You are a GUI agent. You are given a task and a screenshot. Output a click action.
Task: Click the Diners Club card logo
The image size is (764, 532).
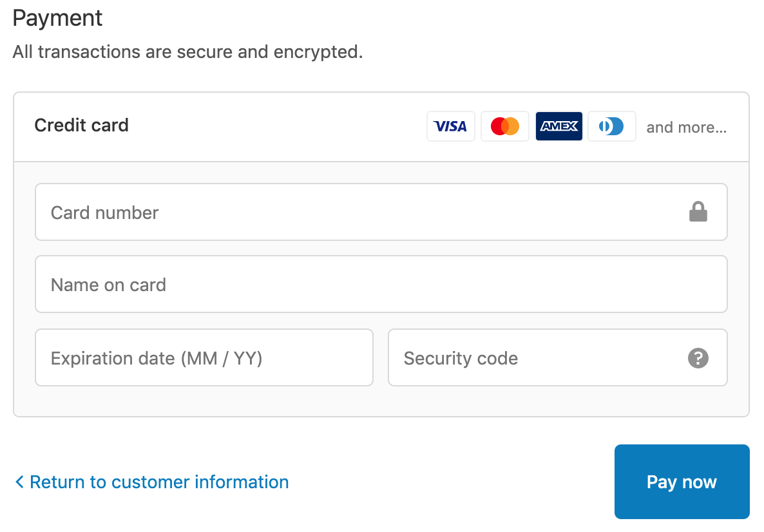tap(611, 126)
